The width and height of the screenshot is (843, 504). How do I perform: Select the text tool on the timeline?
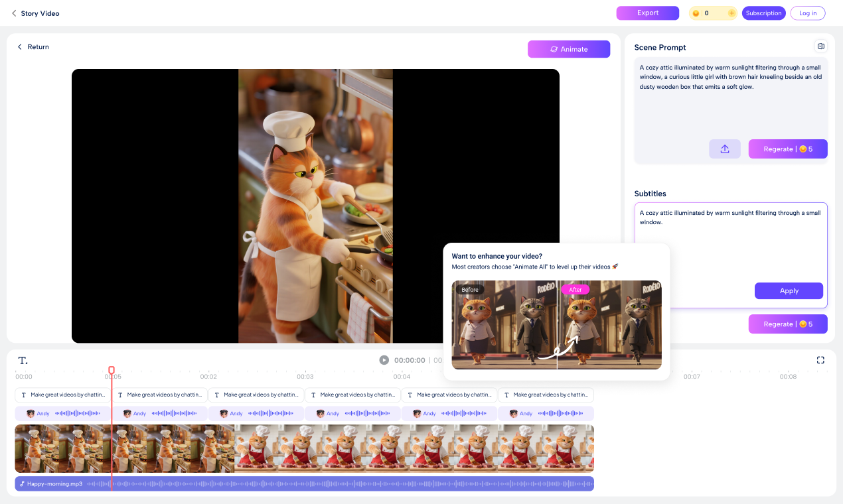(x=23, y=360)
